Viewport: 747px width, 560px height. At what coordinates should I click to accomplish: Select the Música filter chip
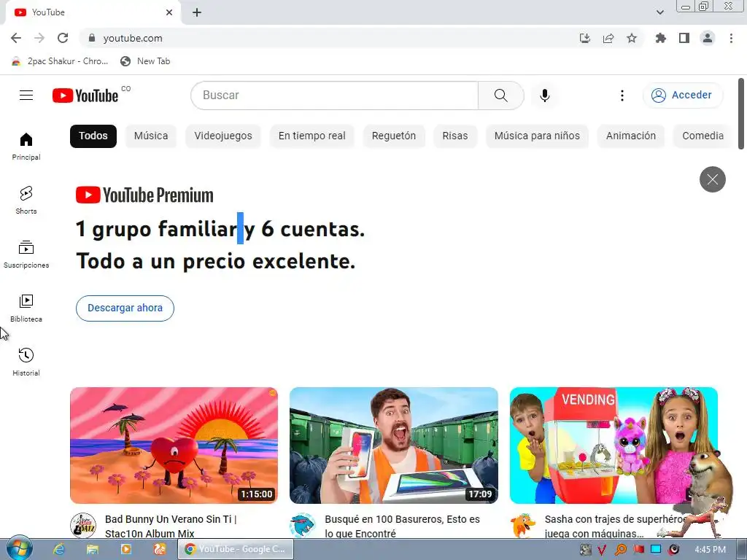151,136
